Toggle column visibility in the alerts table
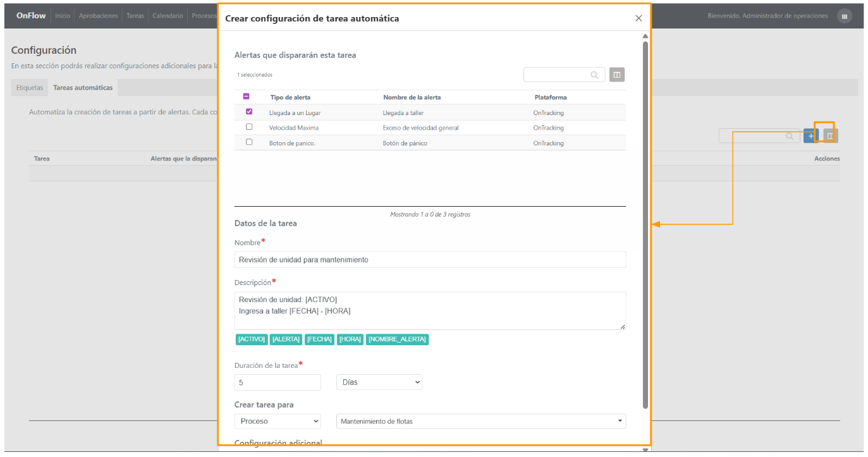Viewport: 868px width, 457px height. coord(617,75)
